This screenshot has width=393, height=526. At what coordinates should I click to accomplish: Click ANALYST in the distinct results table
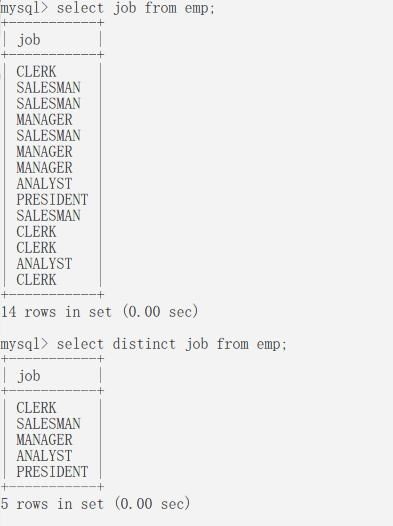[x=44, y=456]
